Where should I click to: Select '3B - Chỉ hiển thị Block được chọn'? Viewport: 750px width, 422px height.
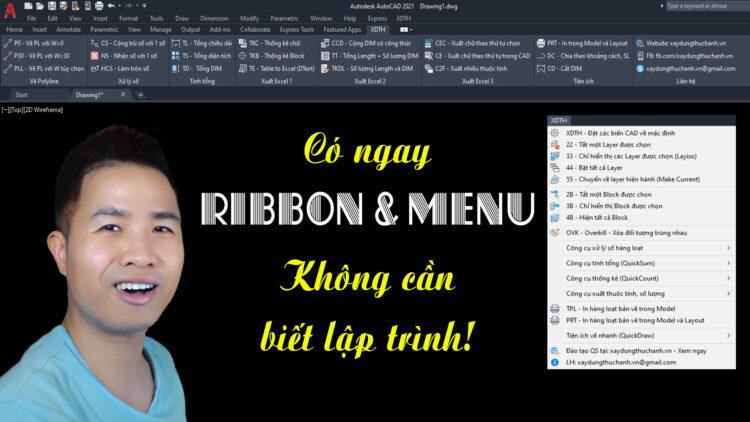[641, 206]
